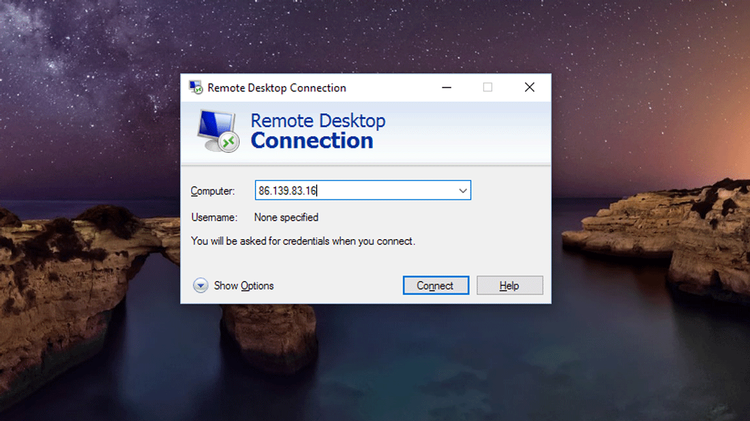Click the credentials notice message text
This screenshot has width=750, height=421.
tap(302, 241)
